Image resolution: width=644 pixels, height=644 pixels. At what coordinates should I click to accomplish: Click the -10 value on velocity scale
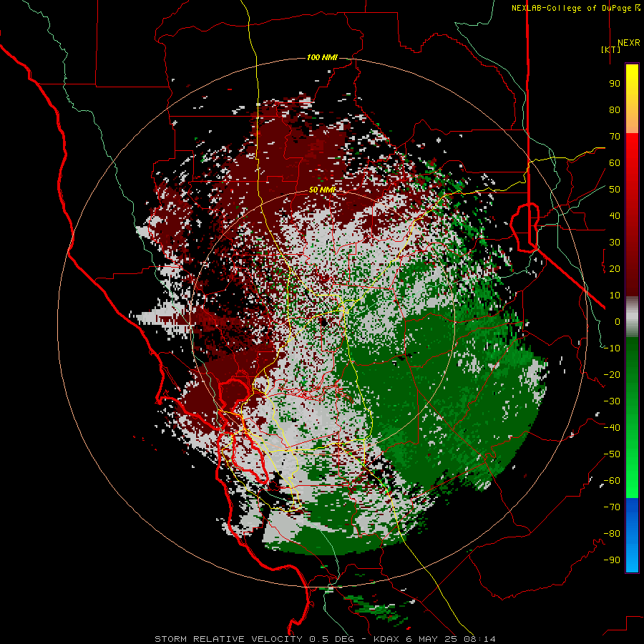pos(612,348)
